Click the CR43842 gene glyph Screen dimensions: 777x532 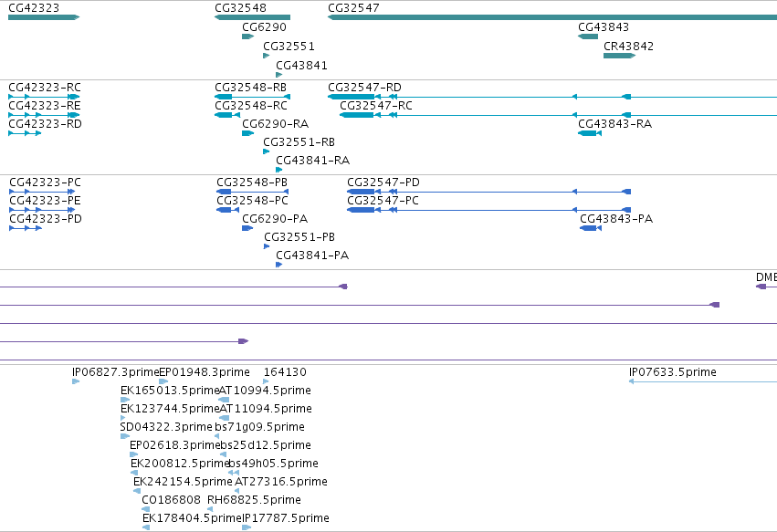click(619, 56)
